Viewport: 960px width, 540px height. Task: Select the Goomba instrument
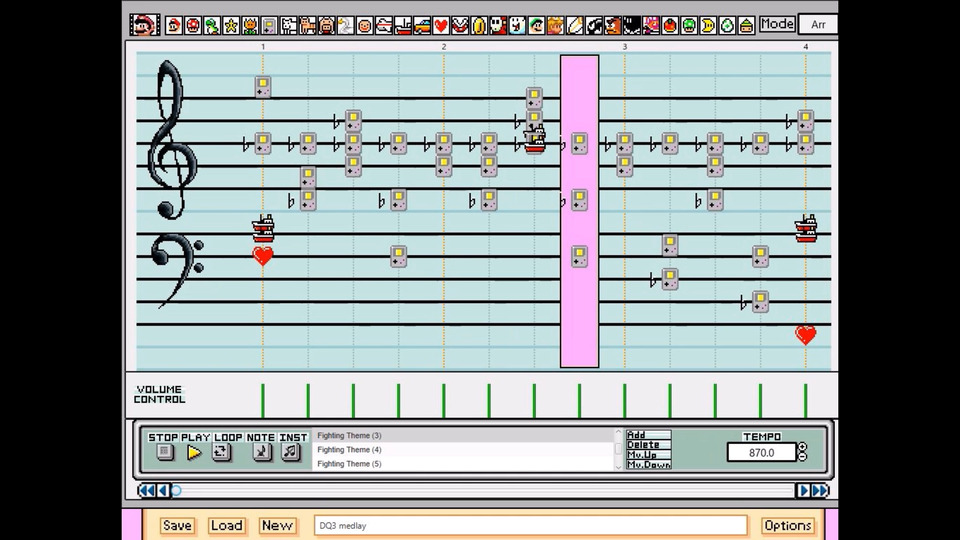(x=613, y=26)
